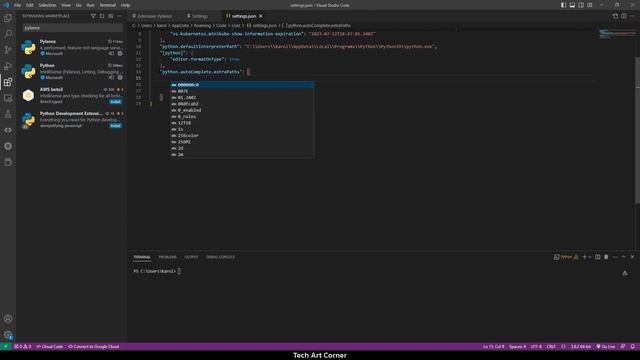Split the editor to the right
This screenshot has width=640, height=360.
(x=624, y=16)
